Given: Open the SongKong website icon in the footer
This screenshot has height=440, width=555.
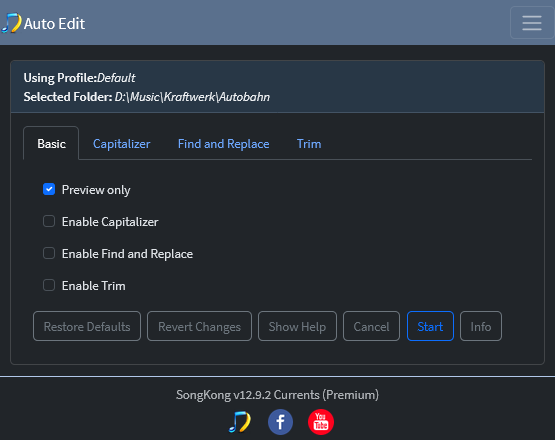Looking at the screenshot, I should click(x=240, y=422).
